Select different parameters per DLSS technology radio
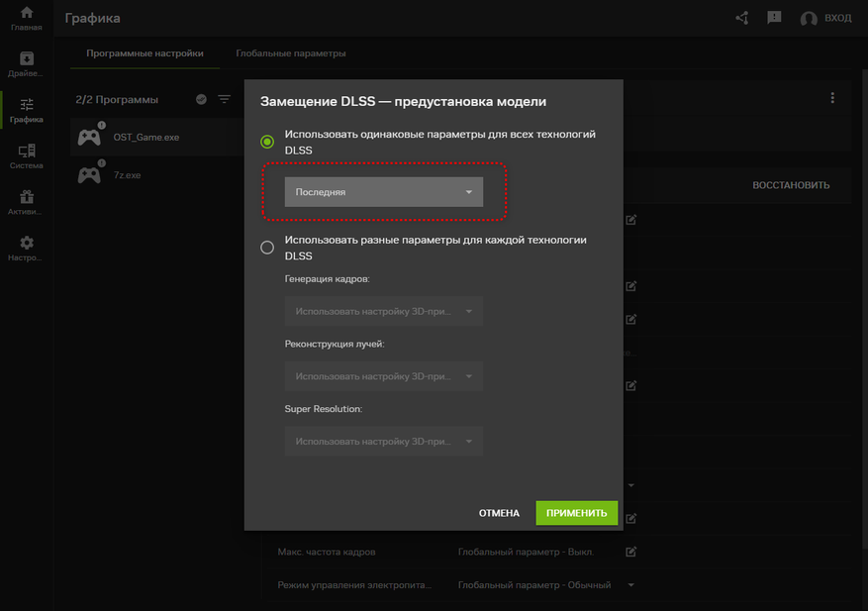Viewport: 868px width, 611px height. [x=267, y=247]
